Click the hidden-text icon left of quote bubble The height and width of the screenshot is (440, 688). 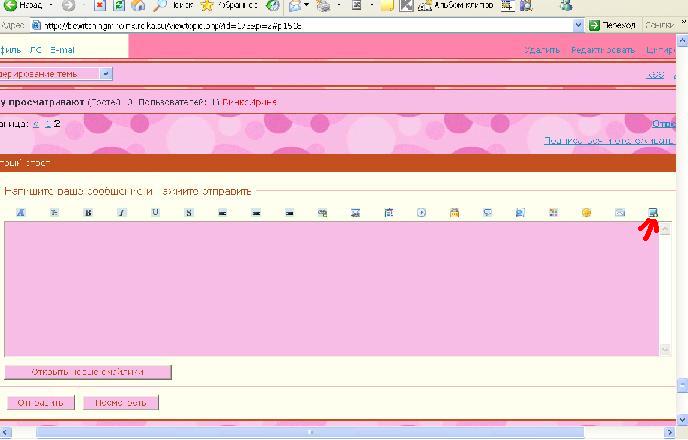click(x=455, y=213)
